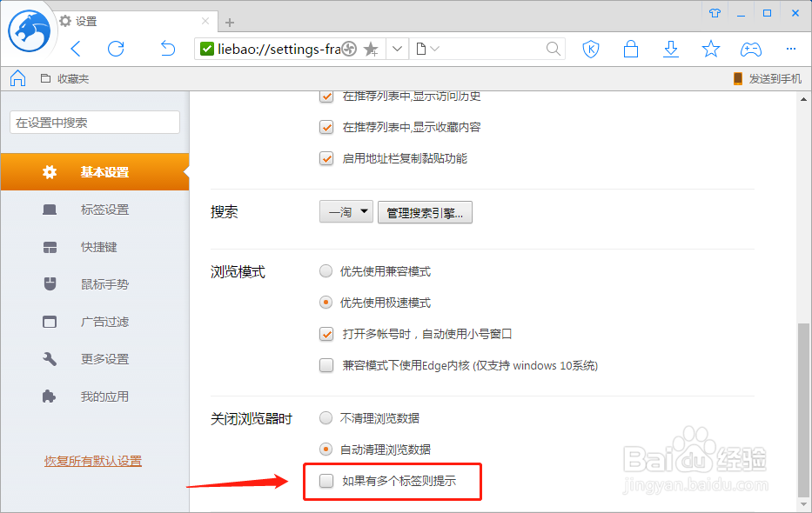Open favorites with the star toolbar icon
Viewport: 812px width, 513px height.
click(x=710, y=50)
